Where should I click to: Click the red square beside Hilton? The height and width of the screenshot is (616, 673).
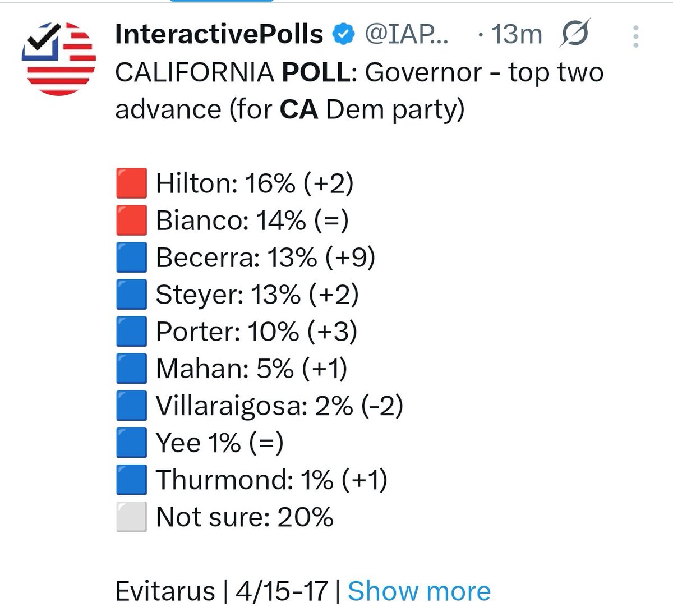point(132,183)
